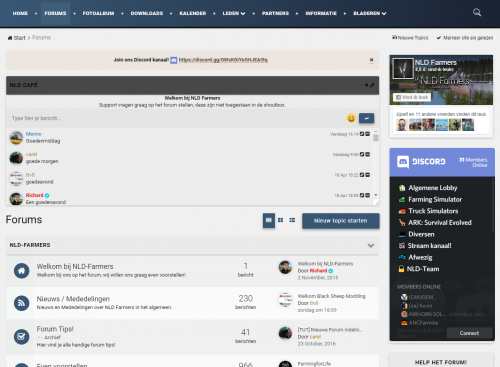The width and height of the screenshot is (500, 367).
Task: Click the Forum Tips checkmark icon
Action: pos(21,337)
